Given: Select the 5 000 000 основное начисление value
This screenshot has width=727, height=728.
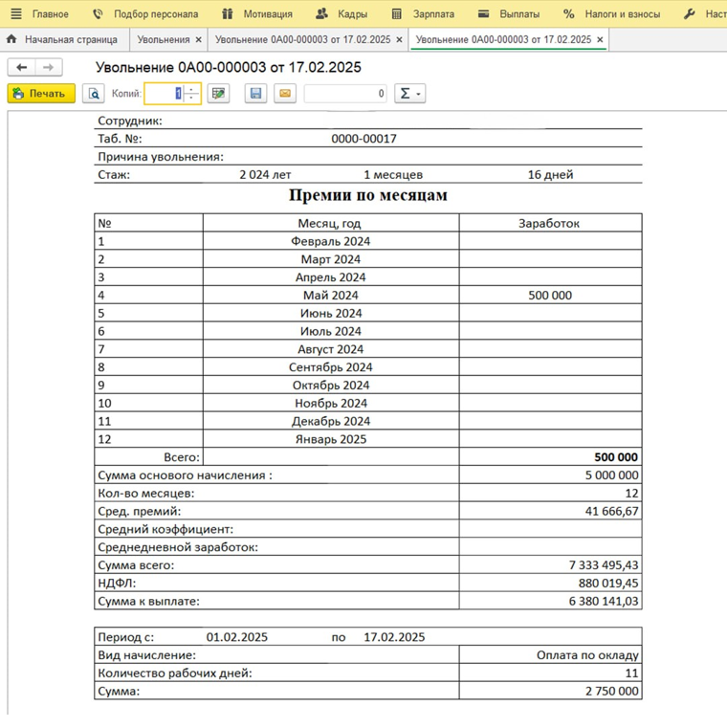Looking at the screenshot, I should [x=551, y=475].
